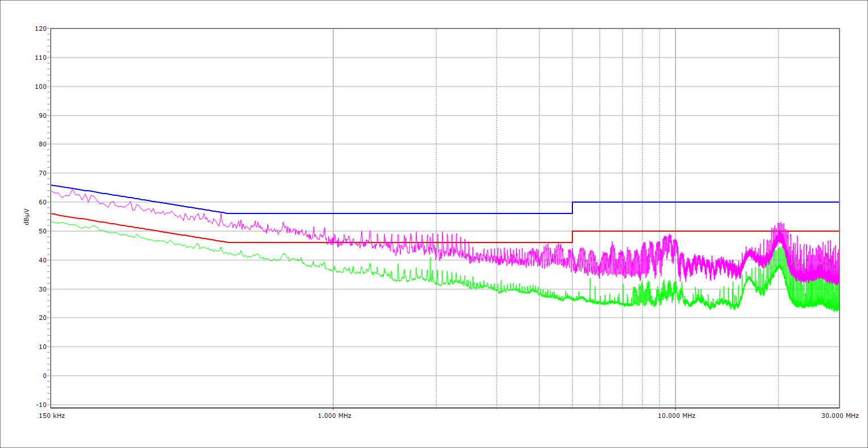This screenshot has height=448, width=868.
Task: Click the bend where the blue limit line flattens
Action: 227,213
